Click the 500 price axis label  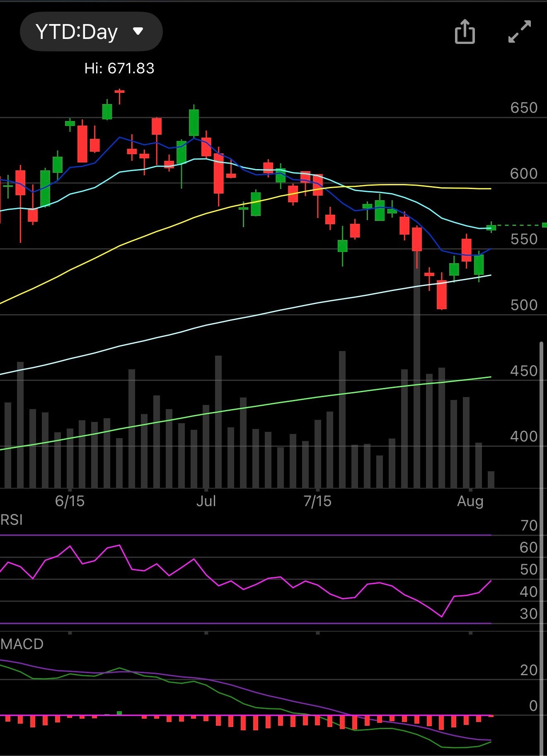(524, 305)
